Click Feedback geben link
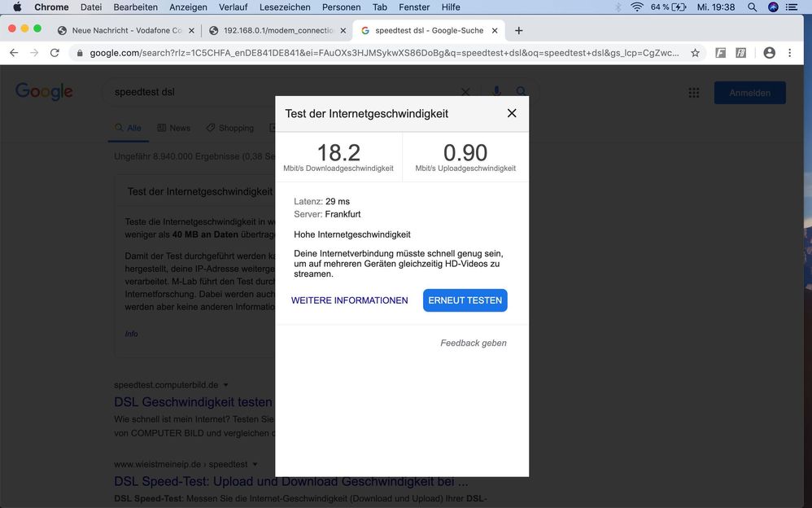Image resolution: width=812 pixels, height=508 pixels. click(474, 343)
